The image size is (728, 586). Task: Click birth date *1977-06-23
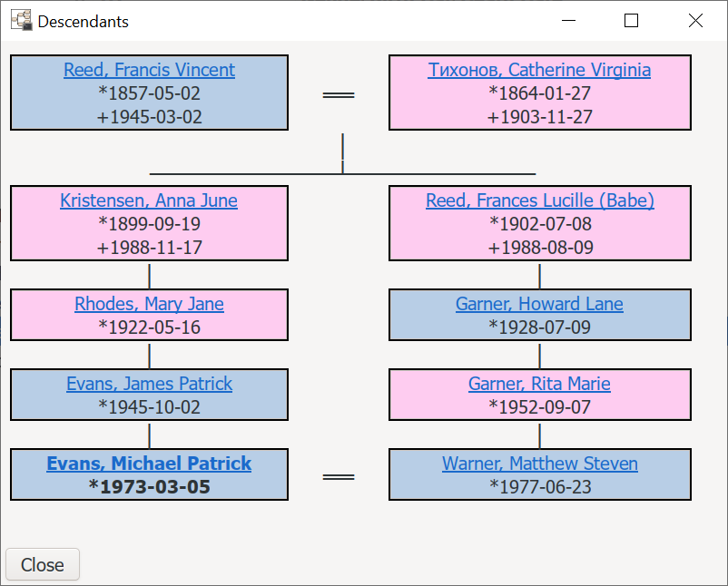540,488
